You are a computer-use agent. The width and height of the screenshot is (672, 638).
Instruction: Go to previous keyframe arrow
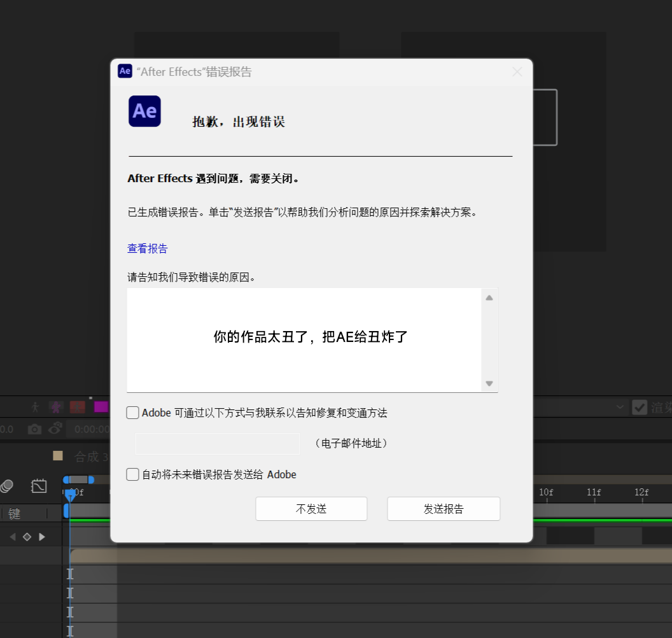[13, 537]
